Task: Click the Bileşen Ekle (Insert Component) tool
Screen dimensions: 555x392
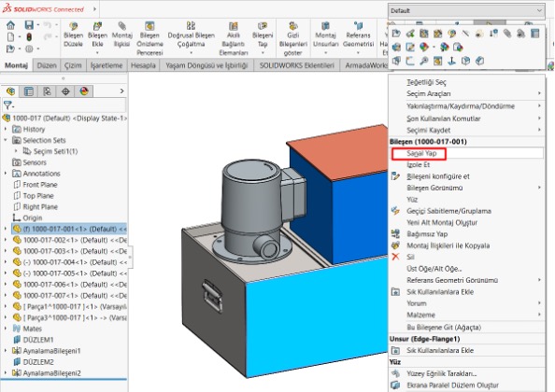Action: (97, 35)
